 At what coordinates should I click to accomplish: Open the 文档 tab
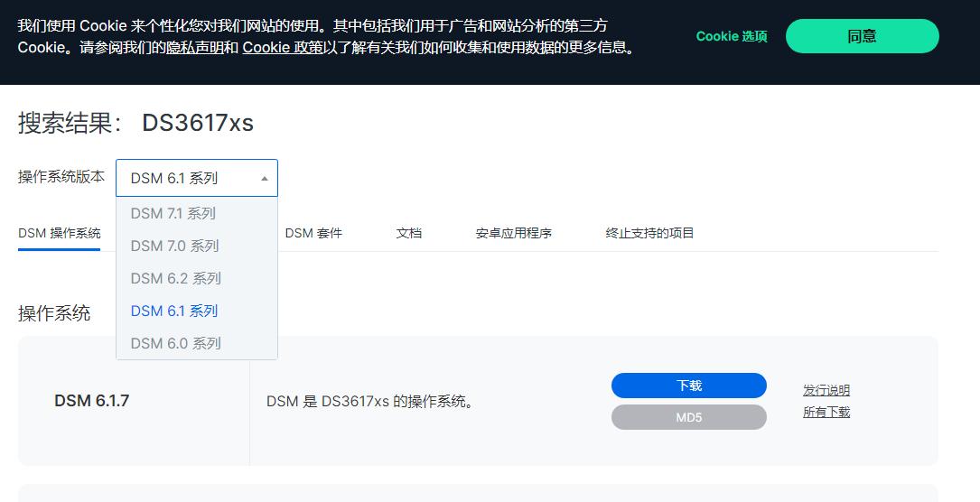(409, 234)
